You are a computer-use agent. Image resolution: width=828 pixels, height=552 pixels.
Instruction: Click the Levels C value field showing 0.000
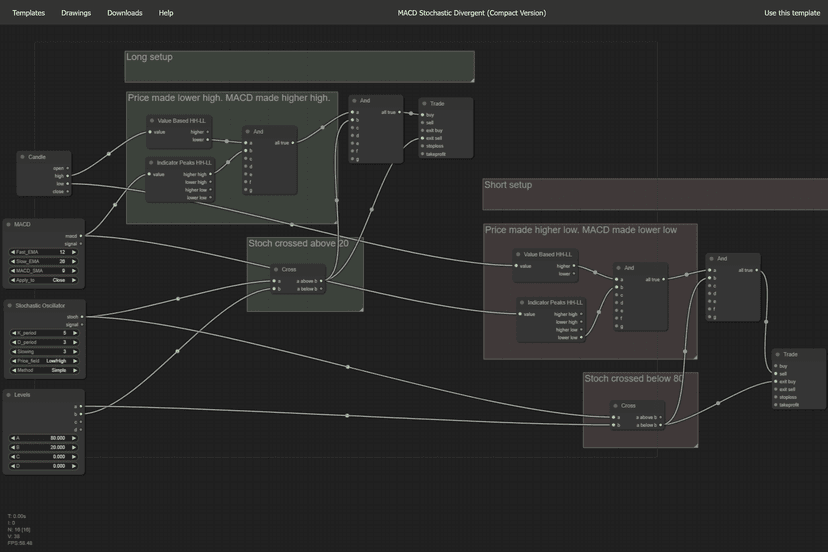click(43, 457)
